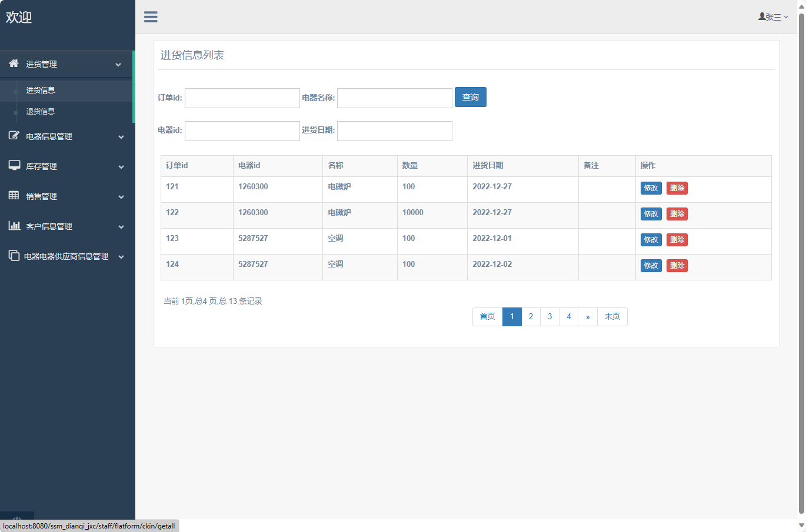806x532 pixels.
Task: Click the copy icon beside 电器电器供应商信息管理
Action: [14, 256]
